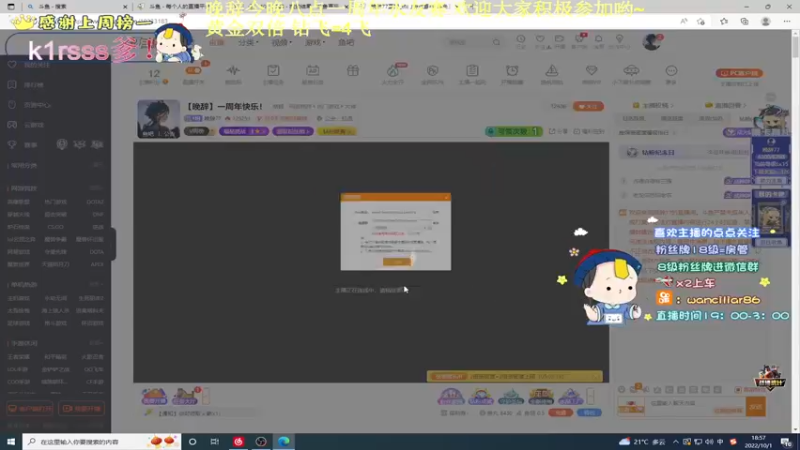Viewport: 800px width, 450px height.
Task: Expand the 视频 dropdown in the nav bar
Action: (281, 42)
